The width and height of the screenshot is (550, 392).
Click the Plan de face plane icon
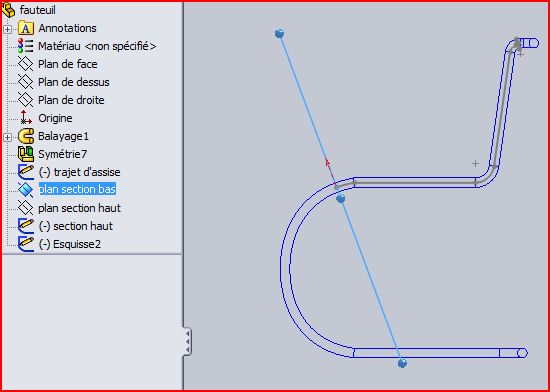26,64
